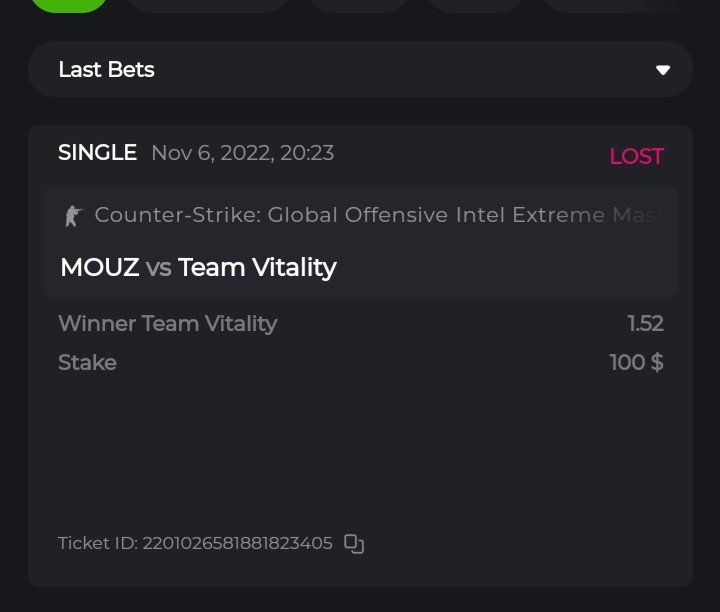
Task: Click the Counter-Strike game icon
Action: point(72,215)
